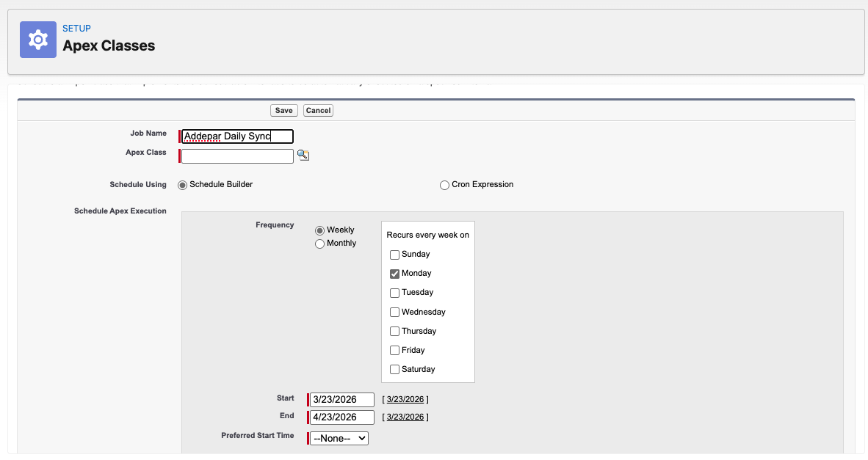
Task: Check the Sunday checkbox
Action: [394, 255]
